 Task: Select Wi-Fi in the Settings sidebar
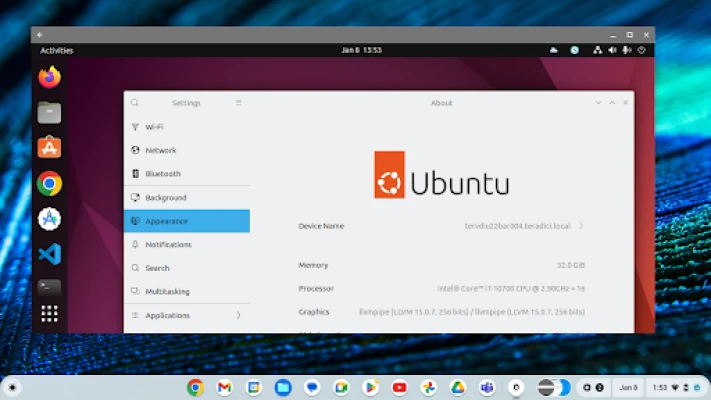[x=154, y=127]
